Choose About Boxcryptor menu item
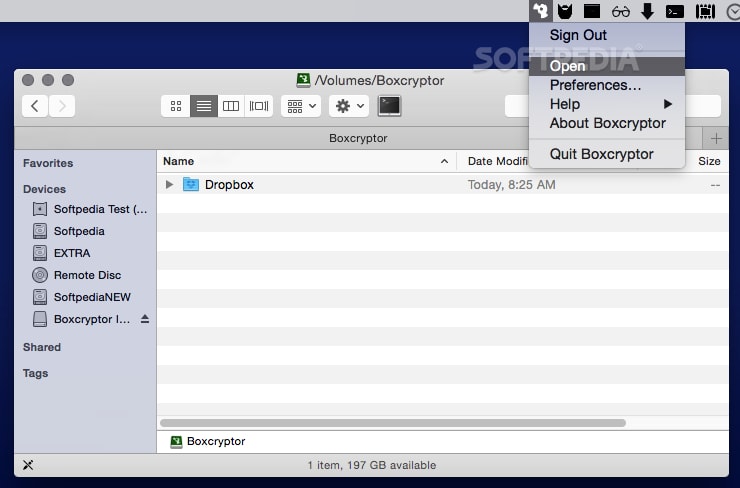 click(607, 123)
